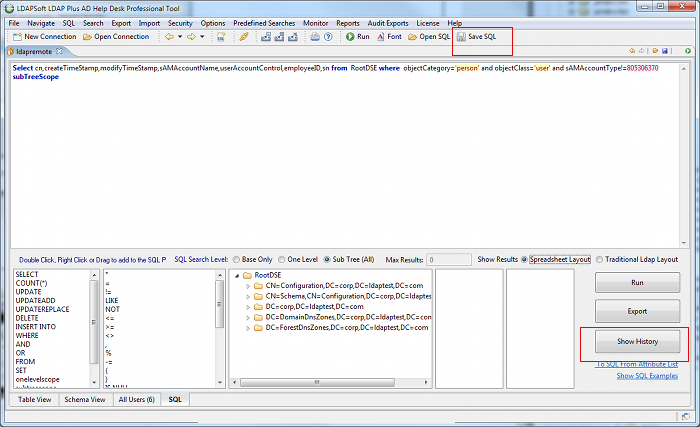
Task: Click the pencil edit icon in toolbar
Action: (x=244, y=37)
